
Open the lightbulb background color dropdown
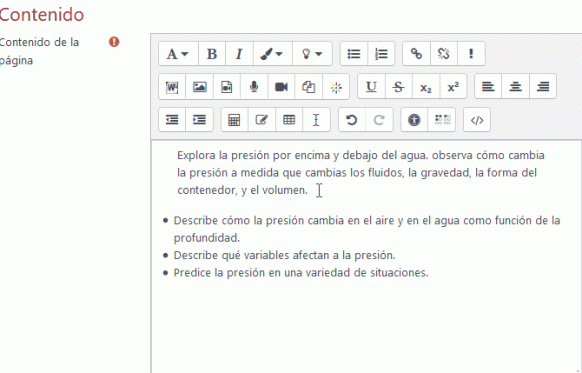pos(312,54)
